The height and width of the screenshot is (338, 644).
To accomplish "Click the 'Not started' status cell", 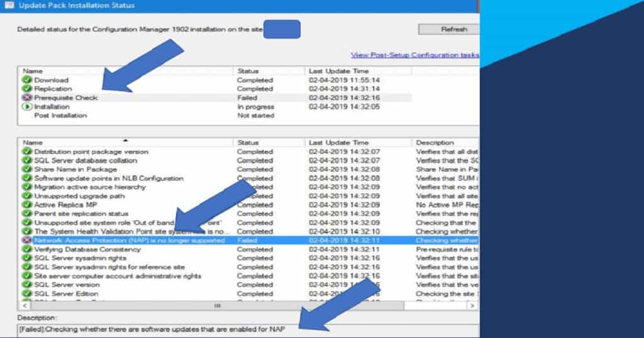I will (255, 116).
